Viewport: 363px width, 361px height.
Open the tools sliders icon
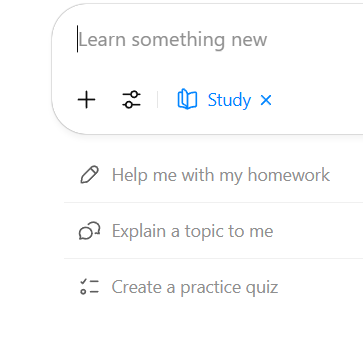click(131, 100)
